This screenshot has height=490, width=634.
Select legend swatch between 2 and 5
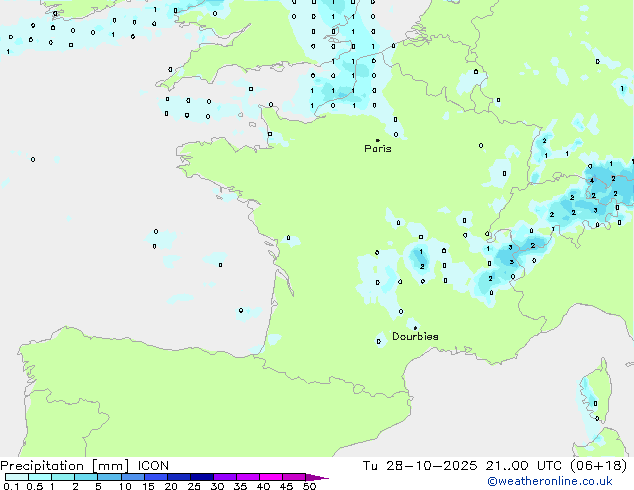(86, 477)
